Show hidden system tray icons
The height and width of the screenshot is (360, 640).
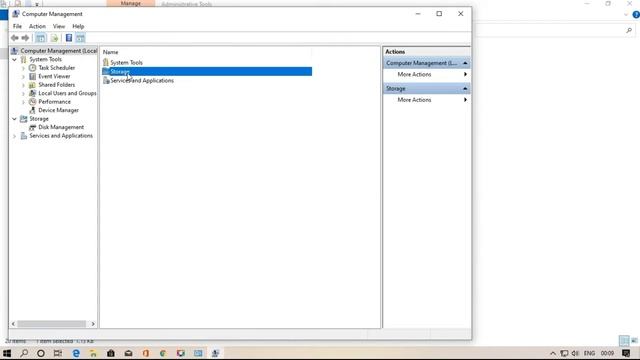click(553, 353)
